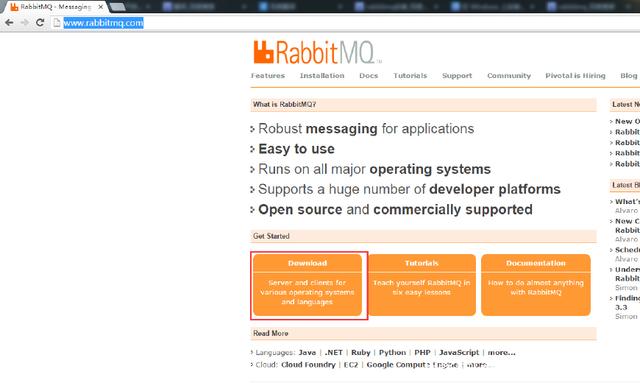Image resolution: width=640 pixels, height=383 pixels.
Task: Close the RabbitMQ browser tab
Action: pyautogui.click(x=100, y=7)
